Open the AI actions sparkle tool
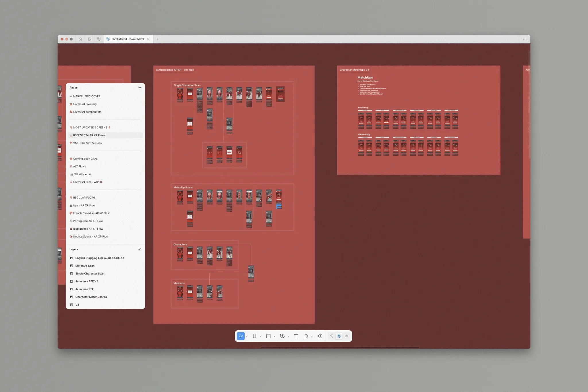 click(320, 336)
